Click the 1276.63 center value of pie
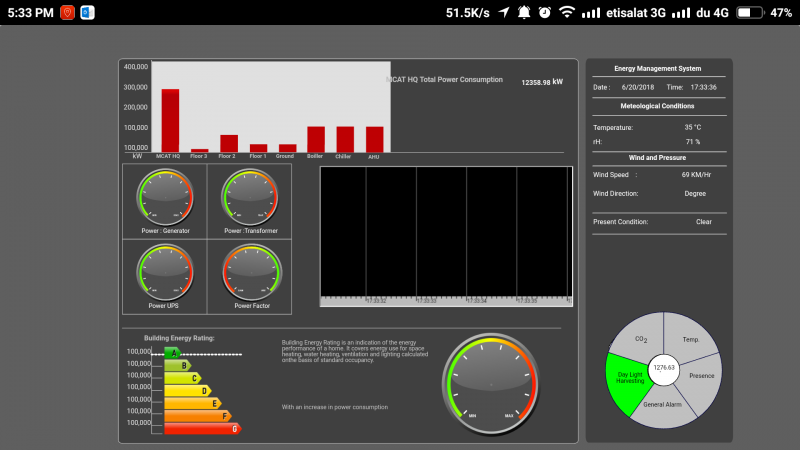Screen dimensions: 800x450 click(x=663, y=369)
